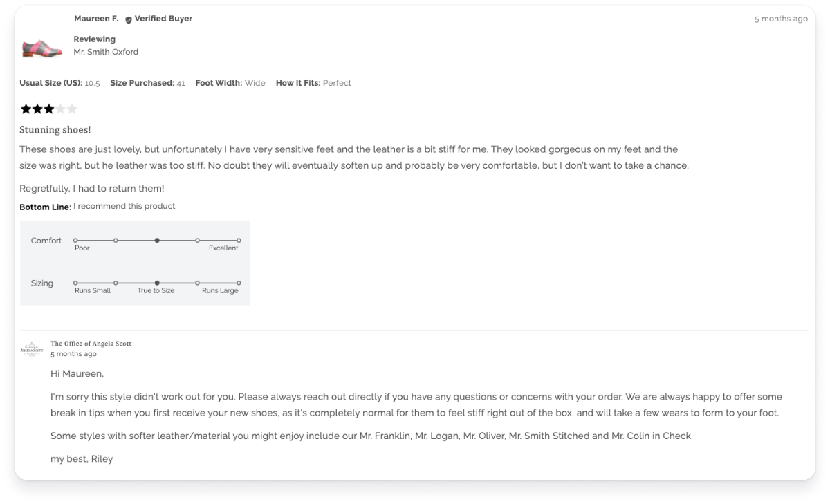Select the Mr. Smith Oxford shoe thumbnail
The width and height of the screenshot is (830, 504).
click(41, 47)
